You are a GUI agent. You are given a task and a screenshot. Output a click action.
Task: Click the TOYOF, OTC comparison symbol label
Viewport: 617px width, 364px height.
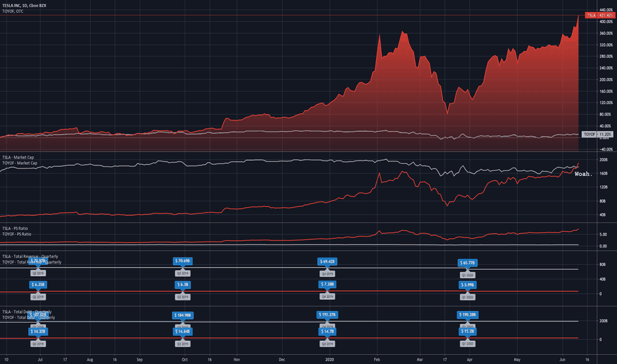pos(13,11)
